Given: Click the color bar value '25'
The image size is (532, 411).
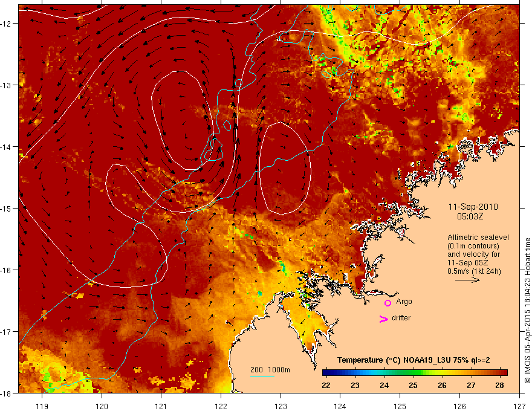Looking at the screenshot, I should tap(413, 385).
